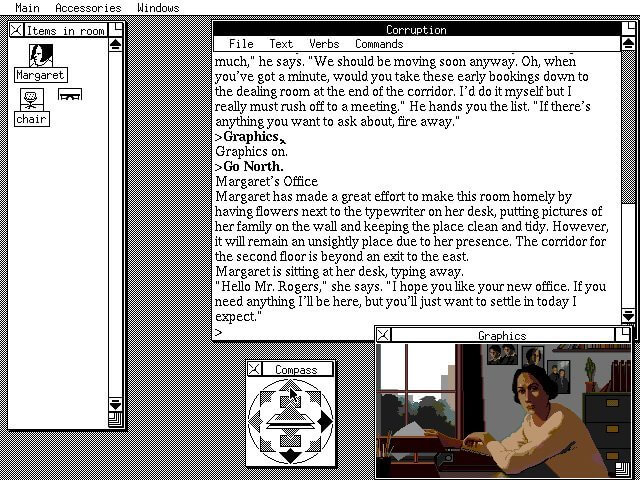640x480 pixels.
Task: Click the zoom box of Items in room window
Action: click(117, 29)
